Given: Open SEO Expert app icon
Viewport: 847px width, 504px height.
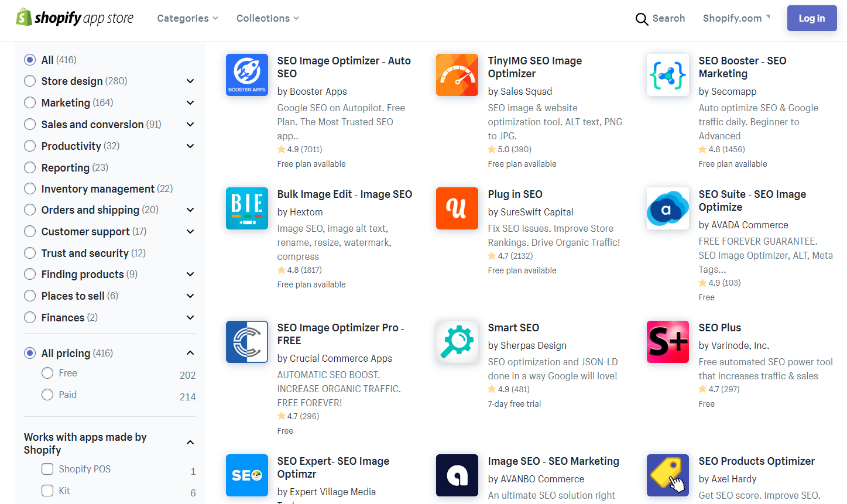Looking at the screenshot, I should 247,475.
